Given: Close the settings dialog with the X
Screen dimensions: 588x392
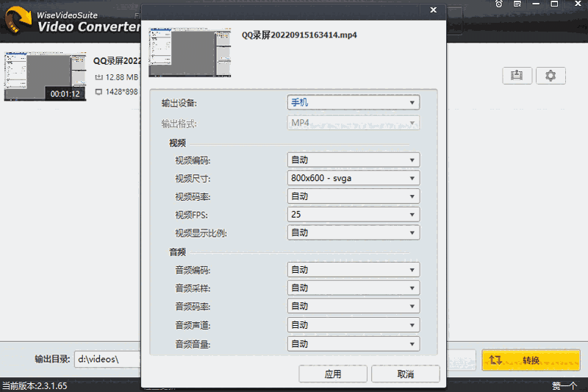Looking at the screenshot, I should [x=433, y=10].
